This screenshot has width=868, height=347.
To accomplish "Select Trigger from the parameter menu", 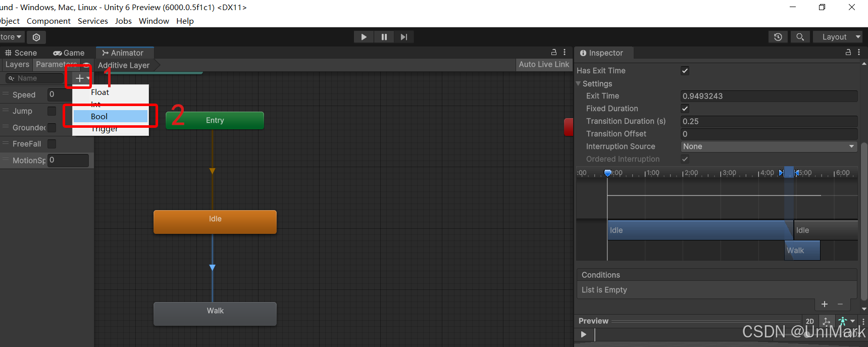I will coord(111,129).
